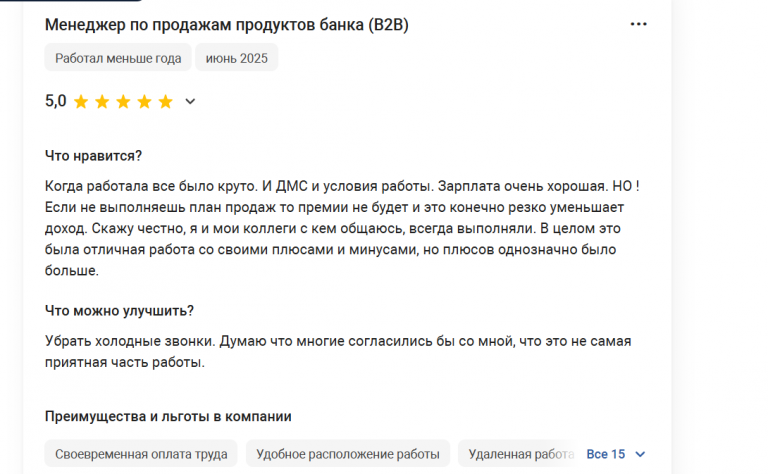The width and height of the screenshot is (768, 474).
Task: Click the "Удобное расположение работы" benefit chip
Action: click(x=348, y=454)
